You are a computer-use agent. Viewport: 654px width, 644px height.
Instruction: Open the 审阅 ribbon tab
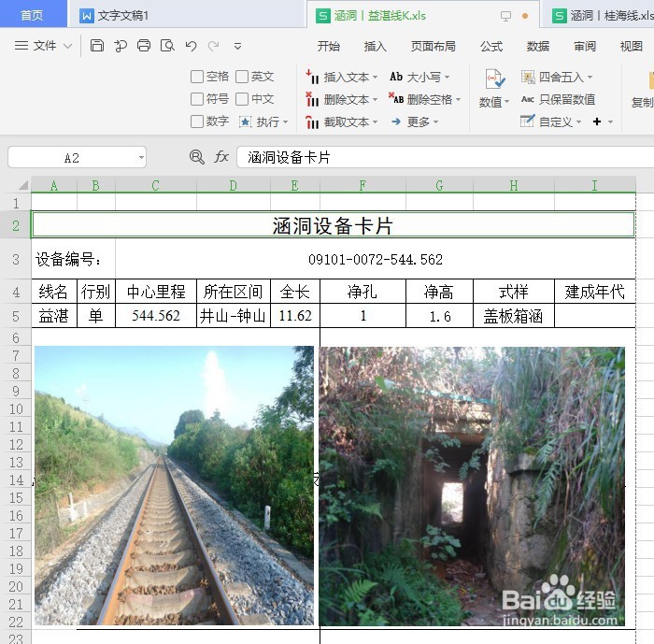pyautogui.click(x=585, y=46)
